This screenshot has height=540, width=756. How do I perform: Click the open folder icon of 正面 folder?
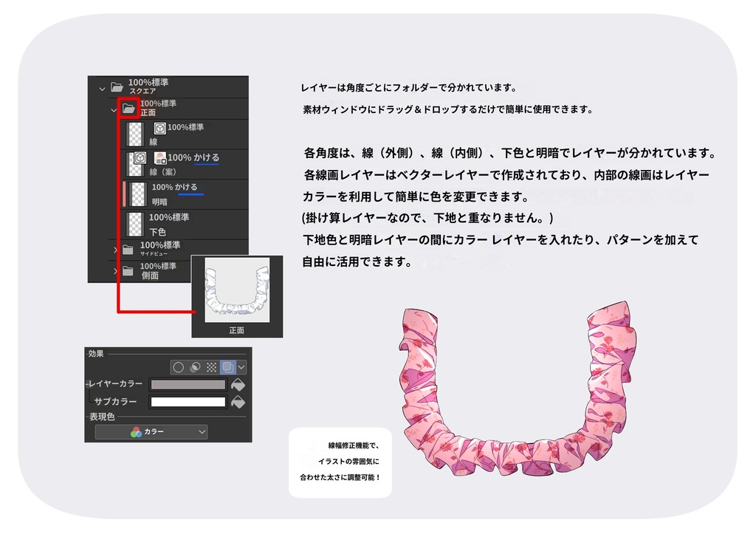pos(128,108)
